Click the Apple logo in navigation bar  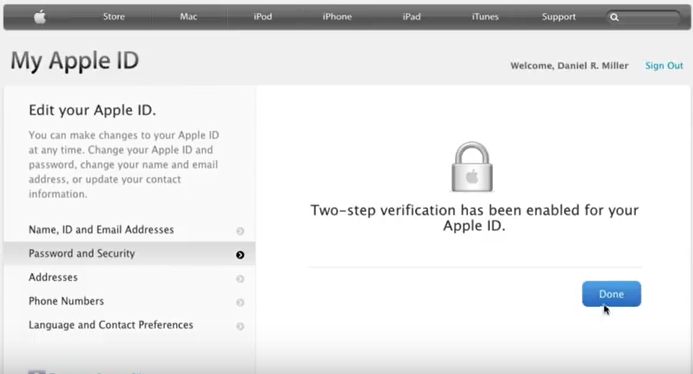click(40, 17)
